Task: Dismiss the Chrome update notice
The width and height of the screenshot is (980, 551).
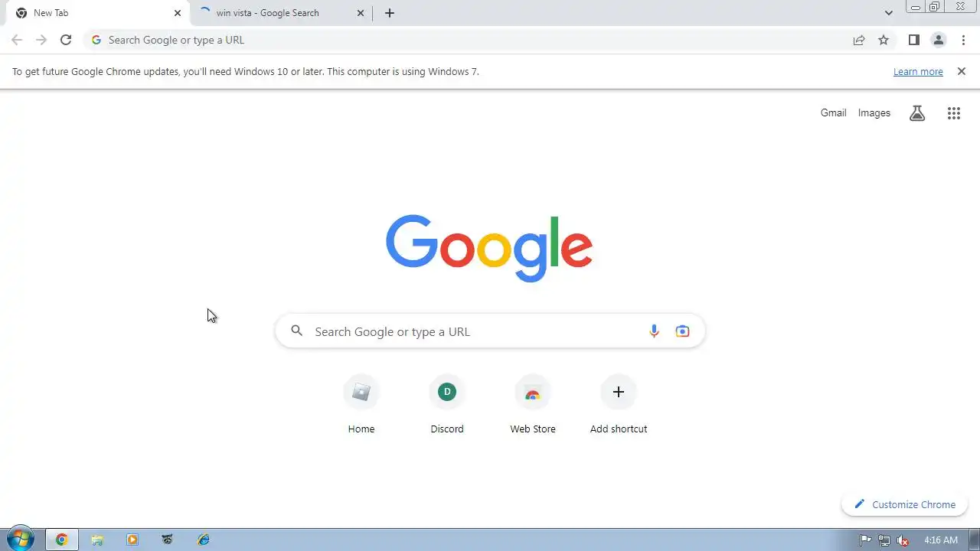Action: click(x=962, y=71)
